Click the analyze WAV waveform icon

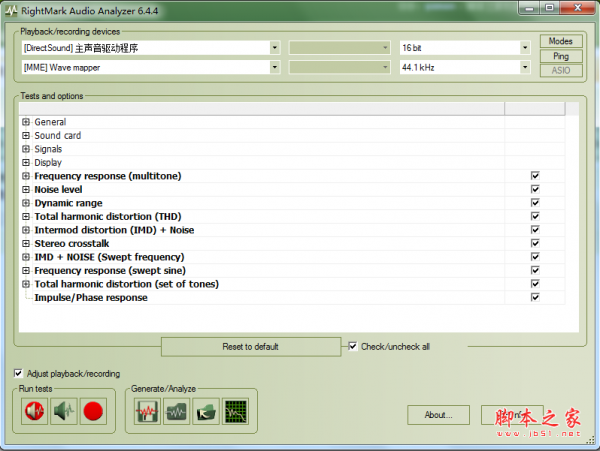[x=176, y=411]
